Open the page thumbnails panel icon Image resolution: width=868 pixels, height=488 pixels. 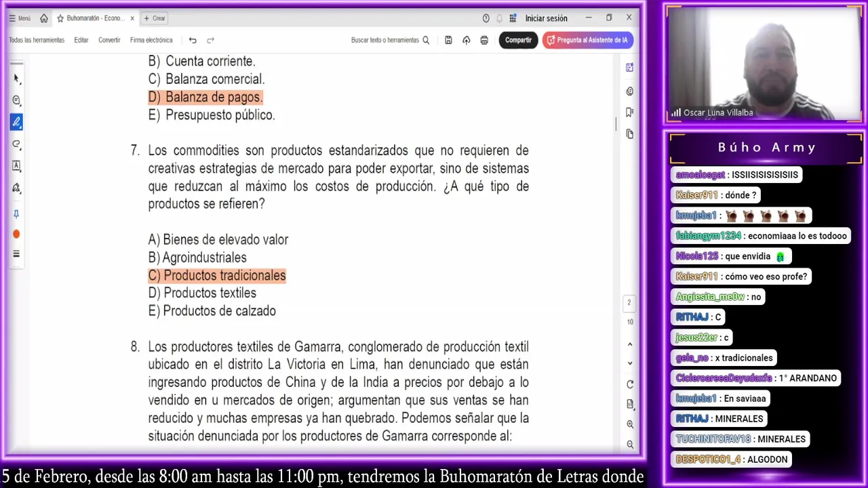[630, 134]
